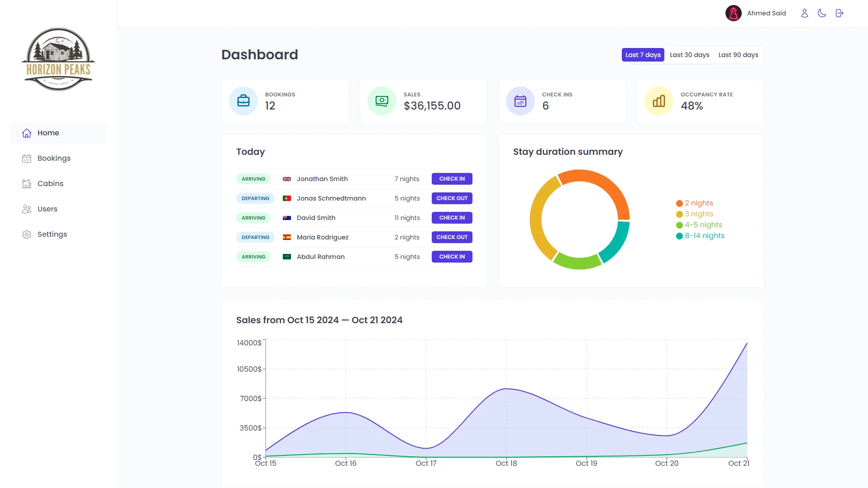The height and width of the screenshot is (488, 868).
Task: Check in David Smith
Action: tap(451, 218)
